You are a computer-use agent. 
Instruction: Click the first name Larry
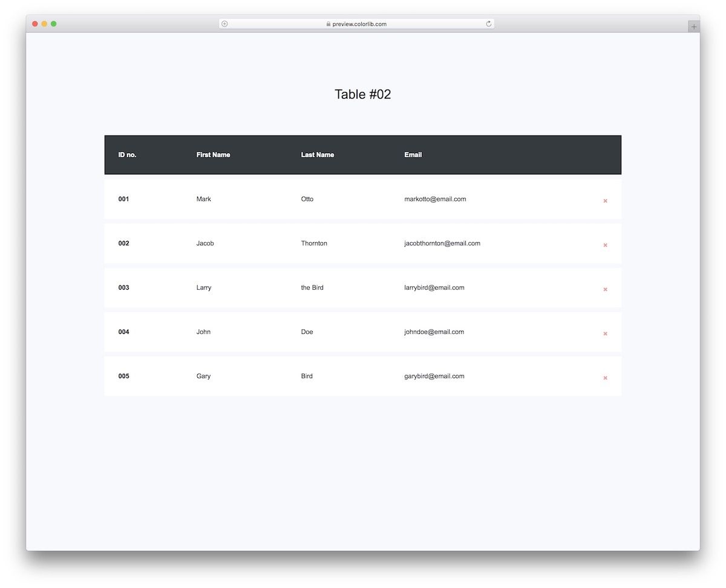click(204, 287)
